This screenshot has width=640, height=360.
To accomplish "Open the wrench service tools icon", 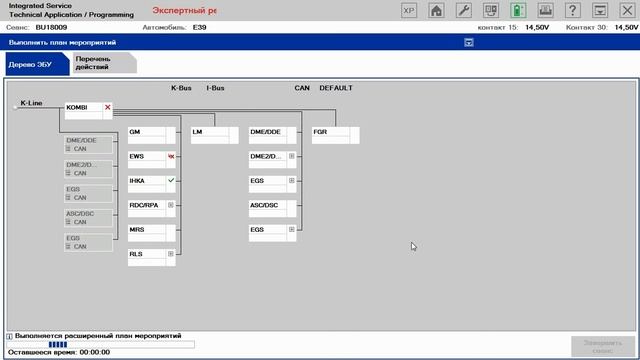I will (464, 11).
